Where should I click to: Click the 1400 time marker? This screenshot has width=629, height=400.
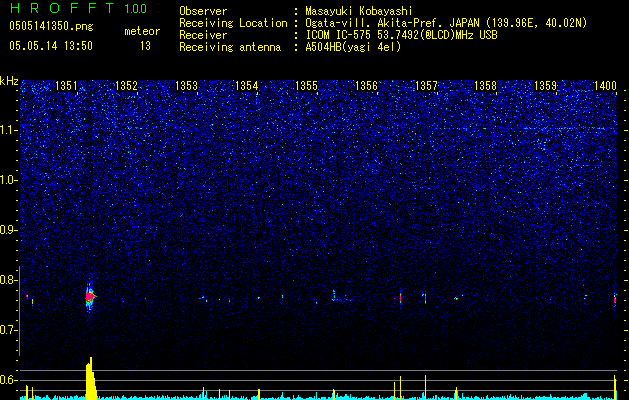click(x=605, y=85)
